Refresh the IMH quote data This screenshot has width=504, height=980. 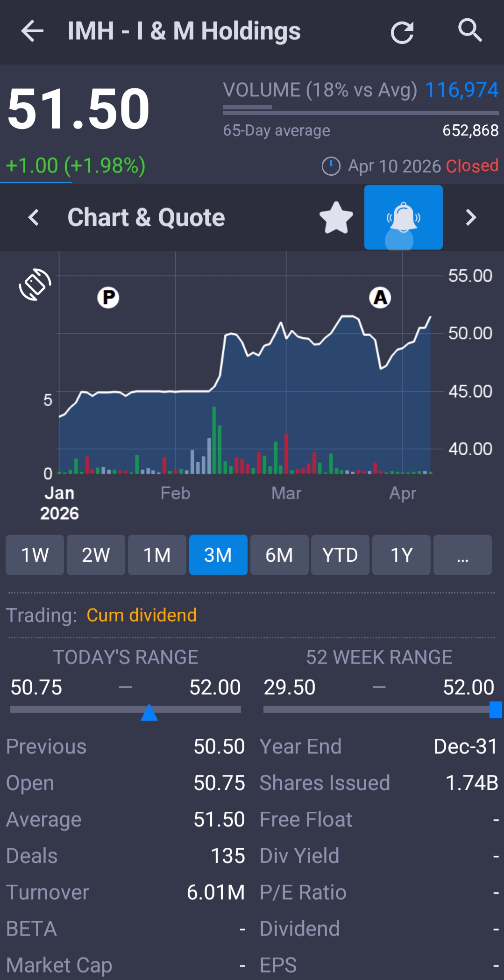[x=402, y=32]
